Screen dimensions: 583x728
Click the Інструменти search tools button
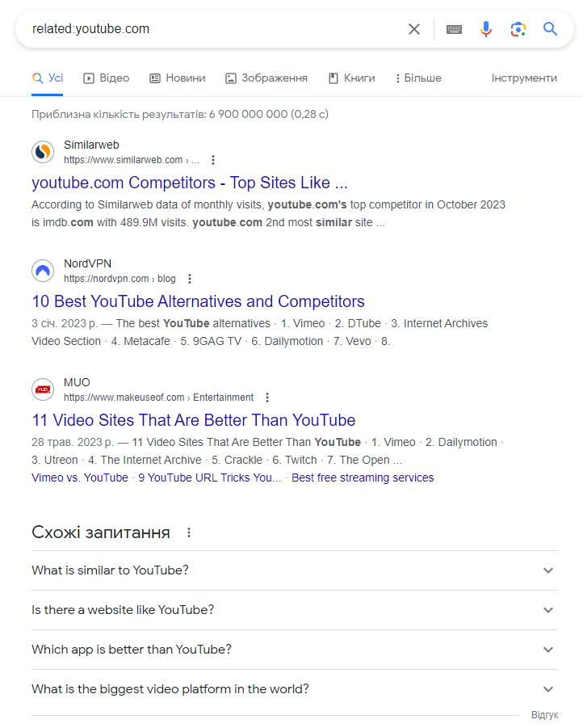[524, 78]
